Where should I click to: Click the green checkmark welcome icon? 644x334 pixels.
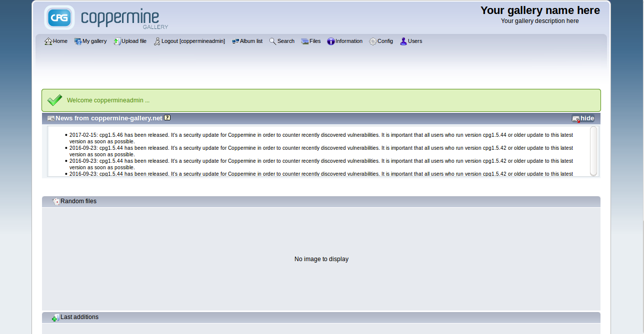(55, 100)
